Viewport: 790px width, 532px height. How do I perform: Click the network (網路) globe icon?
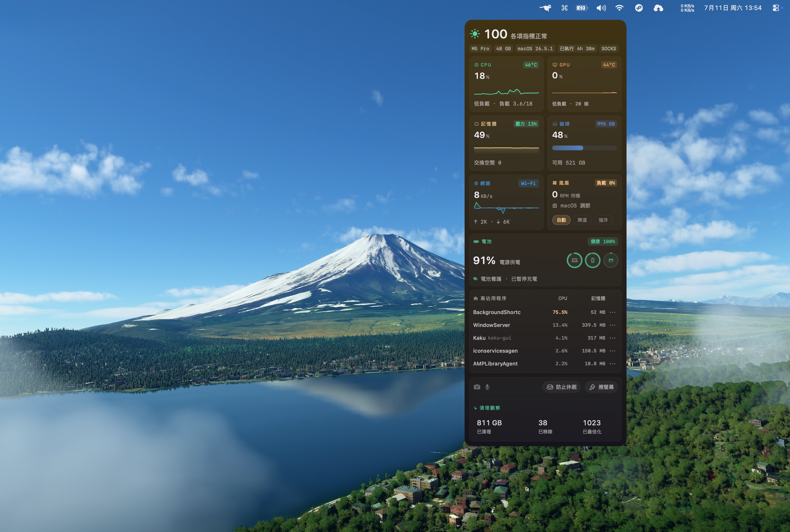point(476,183)
